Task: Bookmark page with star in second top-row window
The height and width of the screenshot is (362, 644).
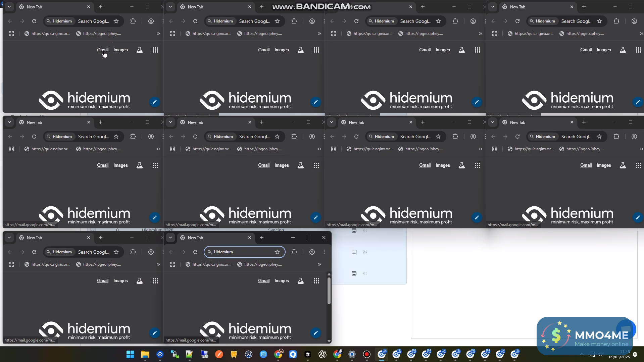Action: (277, 21)
